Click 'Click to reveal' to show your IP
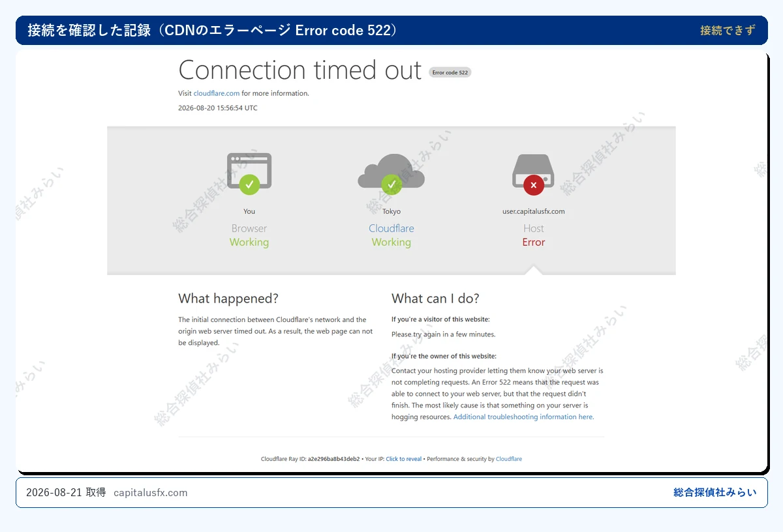 403,459
